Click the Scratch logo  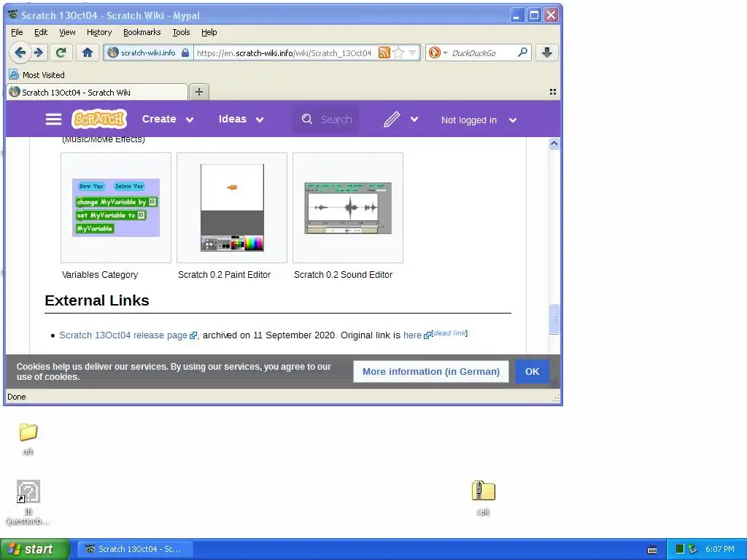[99, 119]
